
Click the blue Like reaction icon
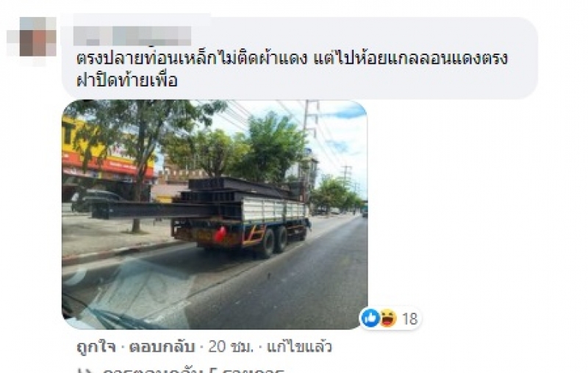click(x=370, y=319)
